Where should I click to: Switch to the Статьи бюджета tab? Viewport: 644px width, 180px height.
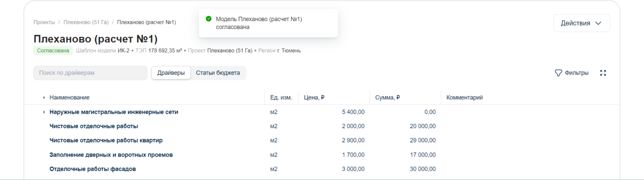coord(218,73)
